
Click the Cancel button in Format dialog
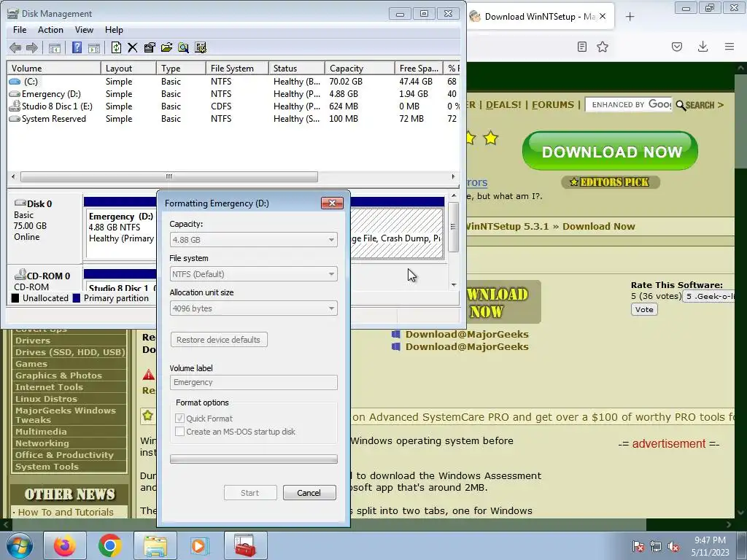coord(309,493)
